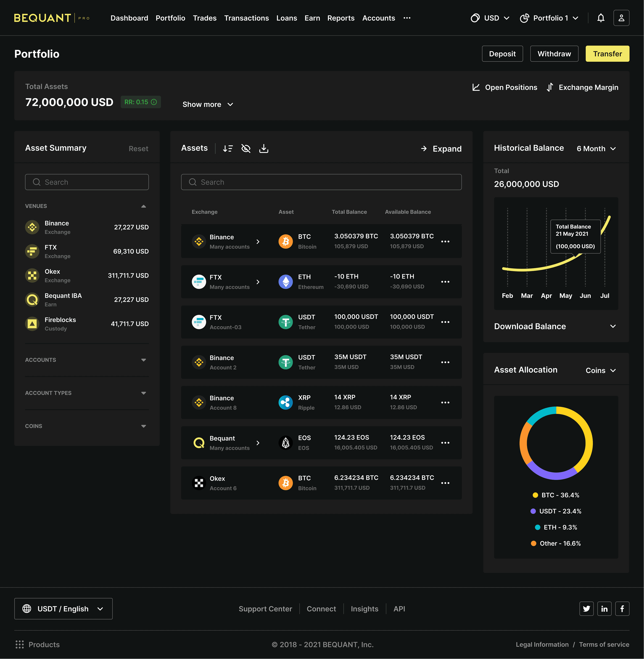Click the RR info circle icon
Viewport: 644px width, 659px height.
[154, 102]
